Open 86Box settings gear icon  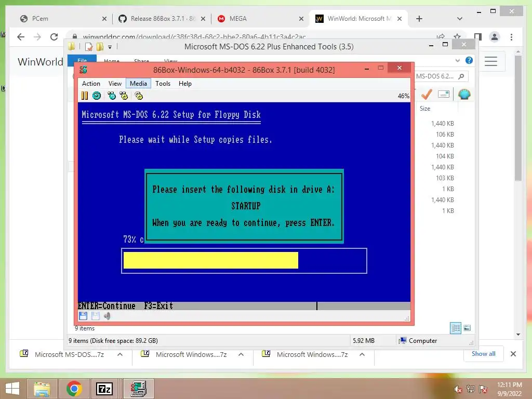139,96
